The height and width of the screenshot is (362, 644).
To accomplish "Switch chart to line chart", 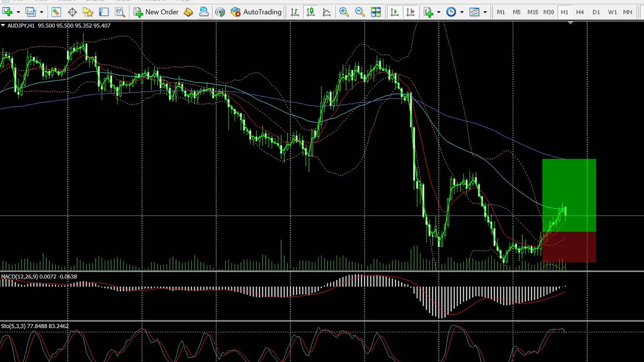I will tap(327, 12).
